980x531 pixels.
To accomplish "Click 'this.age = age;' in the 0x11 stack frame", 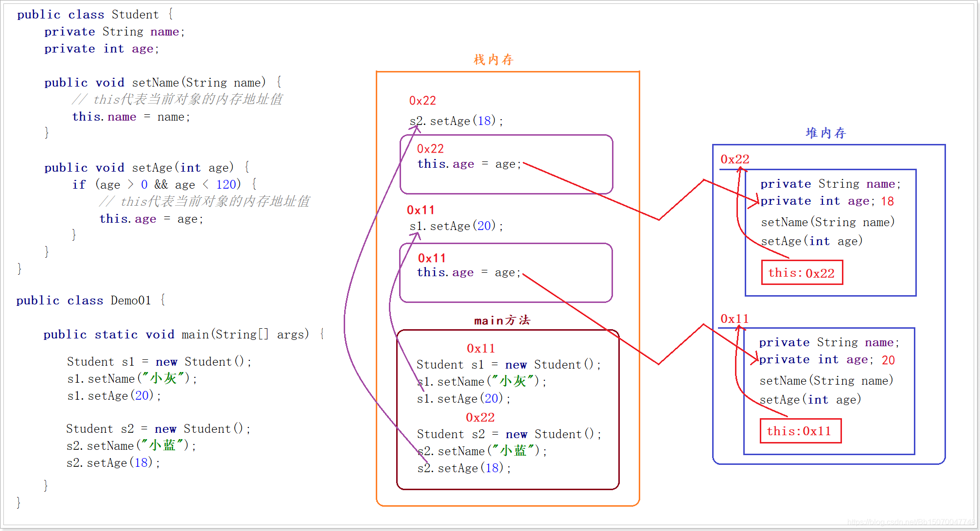I will 469,273.
